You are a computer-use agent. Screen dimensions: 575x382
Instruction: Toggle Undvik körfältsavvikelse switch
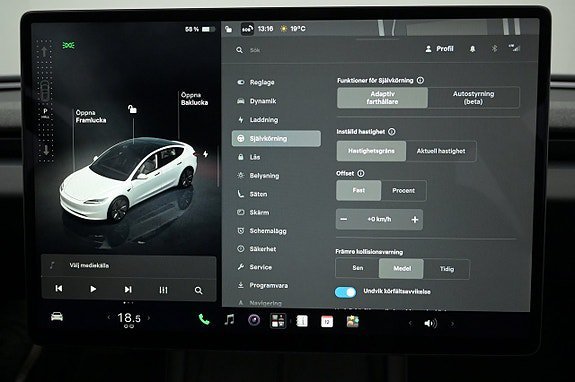coord(345,292)
